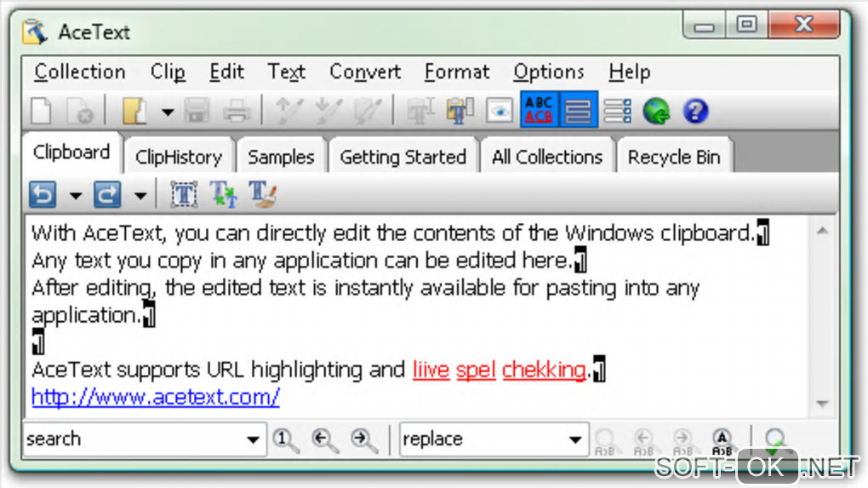Toggle the list options lines icon

pos(618,111)
